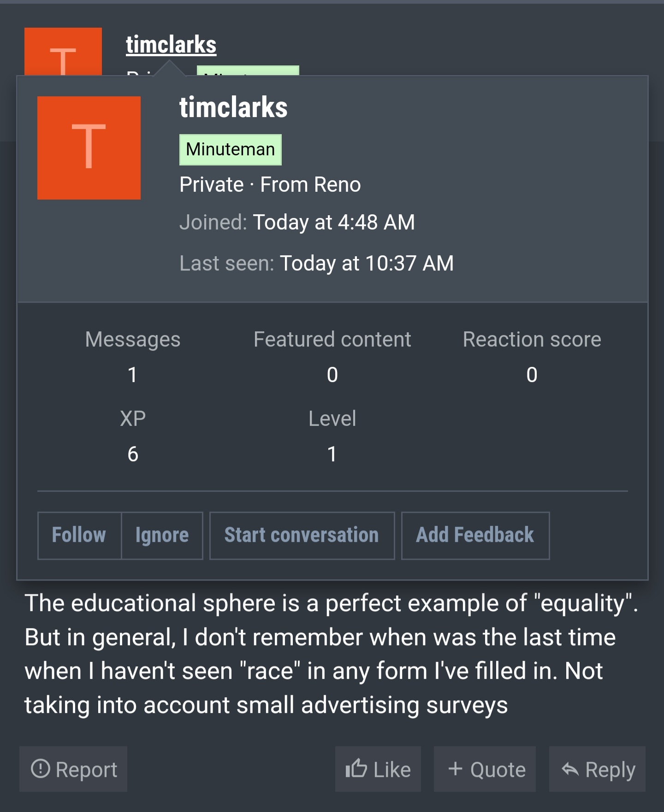The width and height of the screenshot is (664, 812).
Task: Follow user timclarks
Action: 79,535
